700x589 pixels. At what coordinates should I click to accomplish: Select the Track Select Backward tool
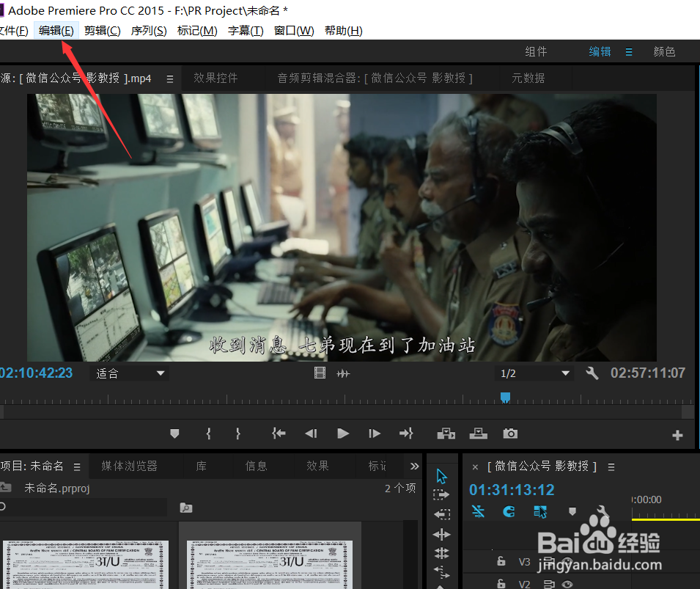[x=442, y=514]
